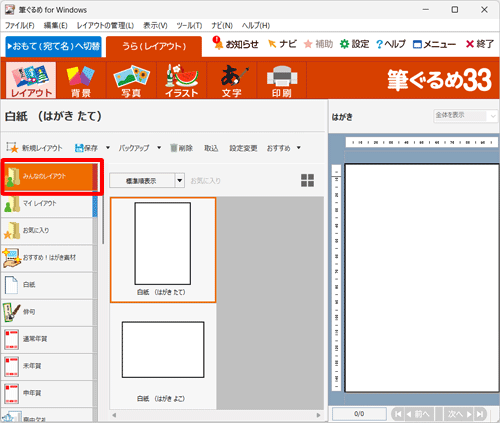
Task: Click the 保存 save icon
Action: pyautogui.click(x=86, y=148)
